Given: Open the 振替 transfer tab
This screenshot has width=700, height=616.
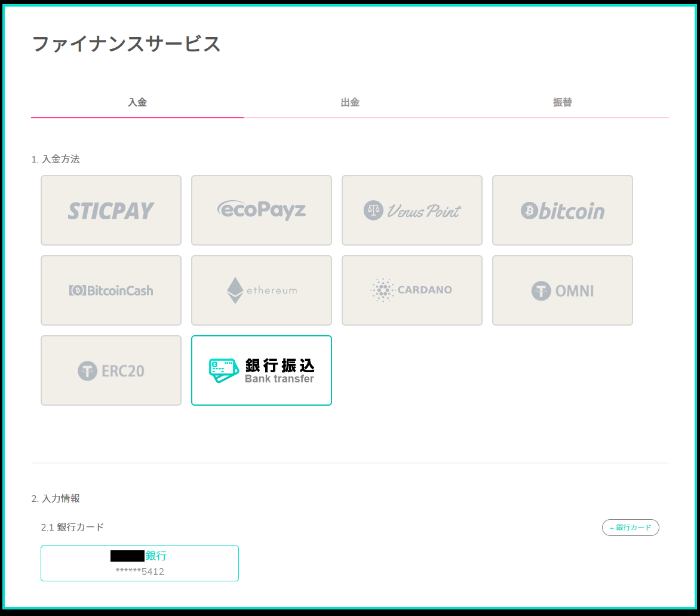Looking at the screenshot, I should pos(563,103).
